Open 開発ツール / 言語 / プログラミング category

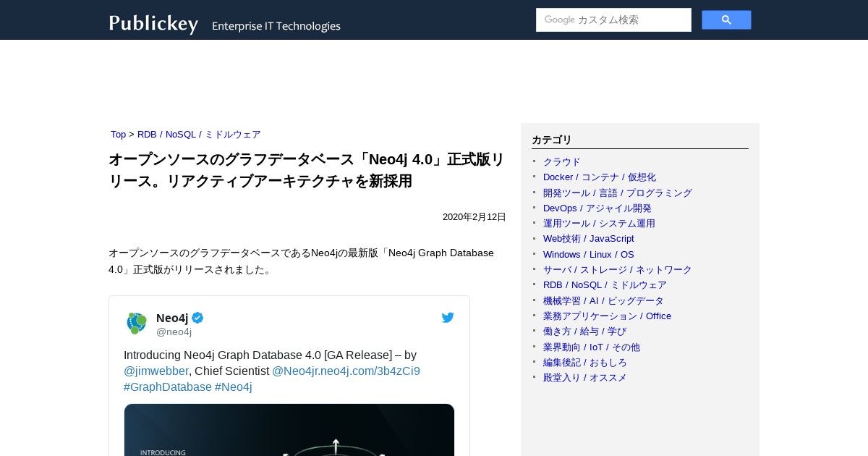(618, 193)
